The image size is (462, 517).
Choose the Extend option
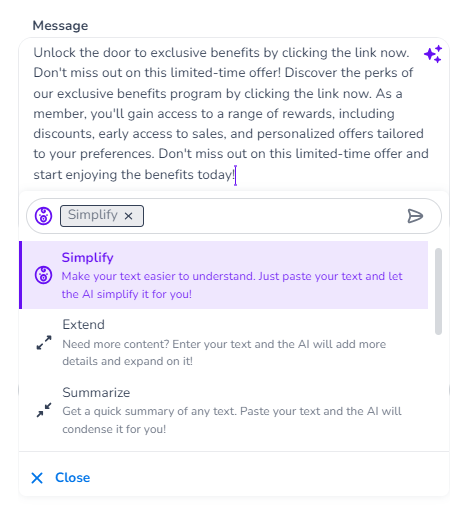[223, 342]
